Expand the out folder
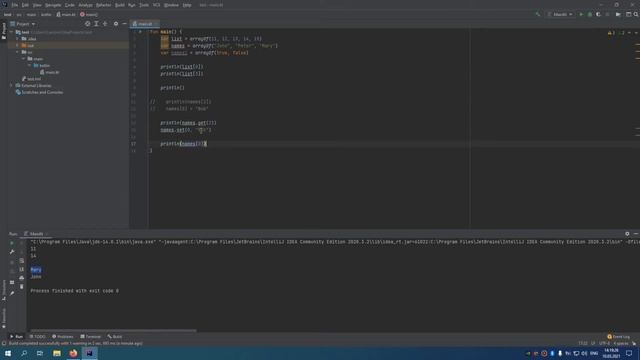 [18, 45]
